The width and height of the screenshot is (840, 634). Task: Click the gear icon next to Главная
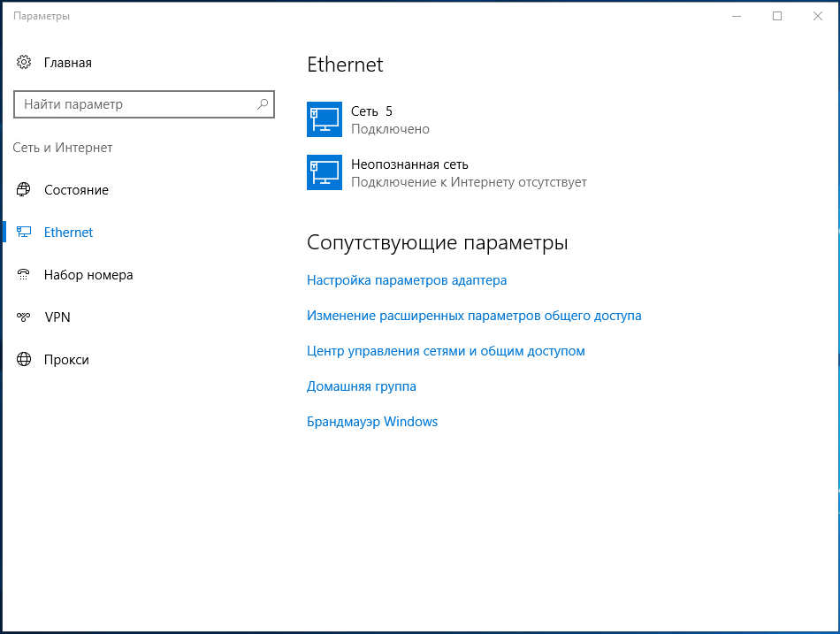pos(24,62)
